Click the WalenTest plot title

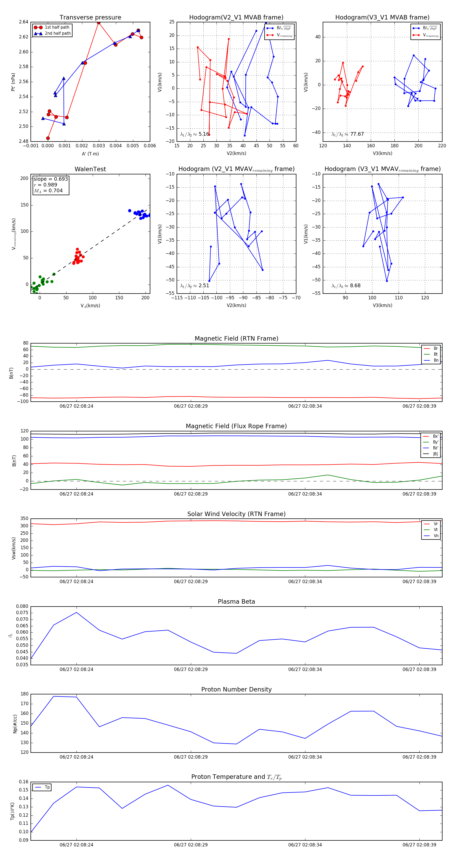[x=90, y=169]
